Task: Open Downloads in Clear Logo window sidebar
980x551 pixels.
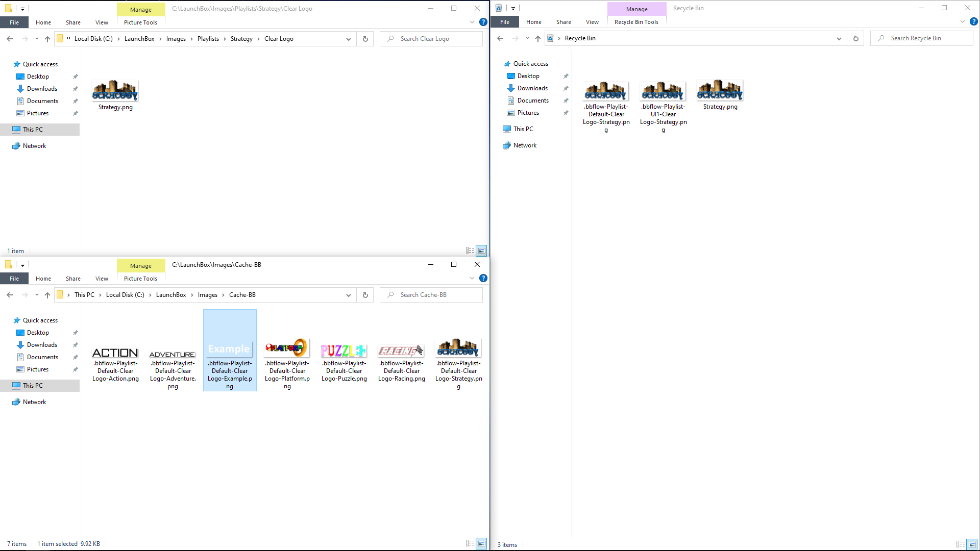Action: click(42, 89)
